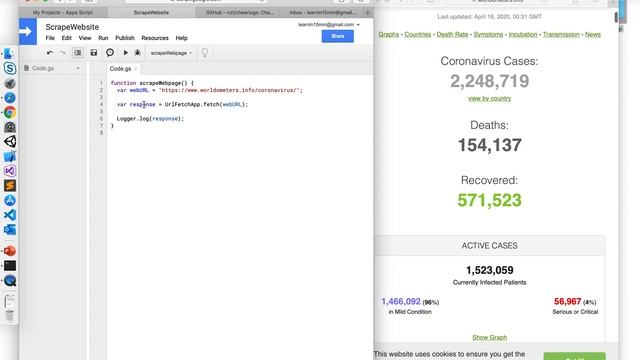The width and height of the screenshot is (640, 360).
Task: Open Safari from the dock
Action: 10,98
